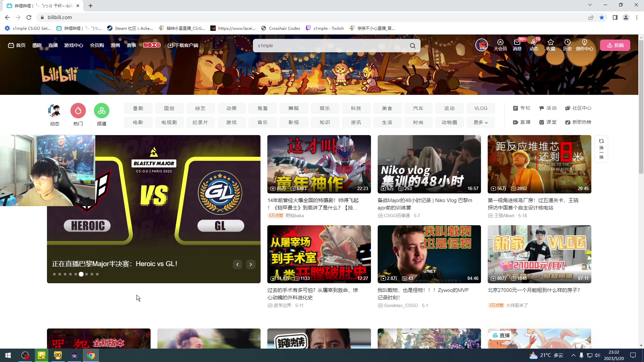Open 我叫载物也是怪物 video thumbnail
644x362 pixels.
click(x=429, y=254)
